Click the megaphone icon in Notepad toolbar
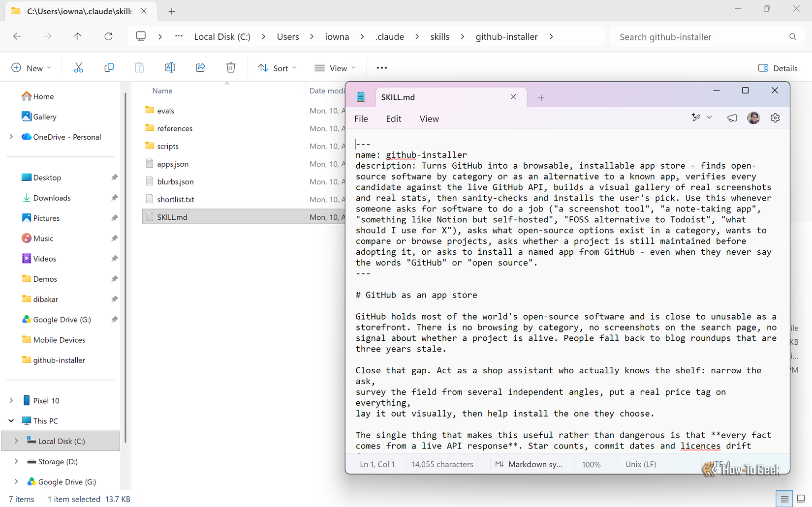This screenshot has height=507, width=812. 732,118
